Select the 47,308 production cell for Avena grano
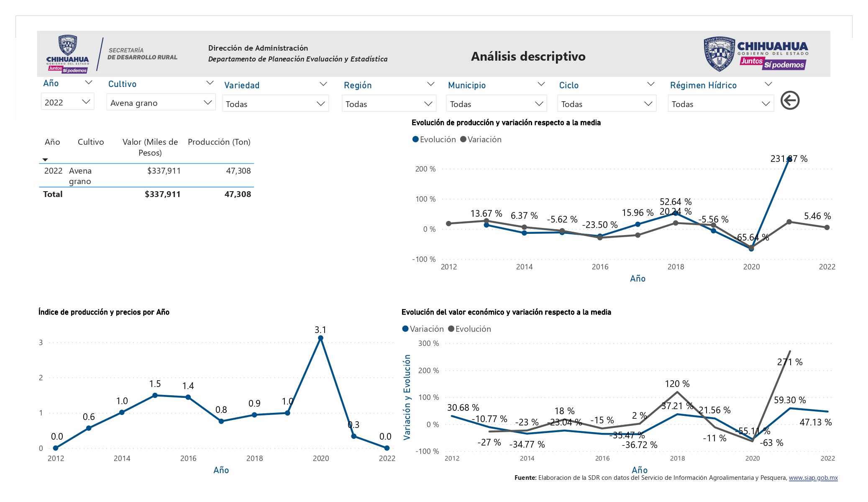The height and width of the screenshot is (502, 868). [x=238, y=171]
